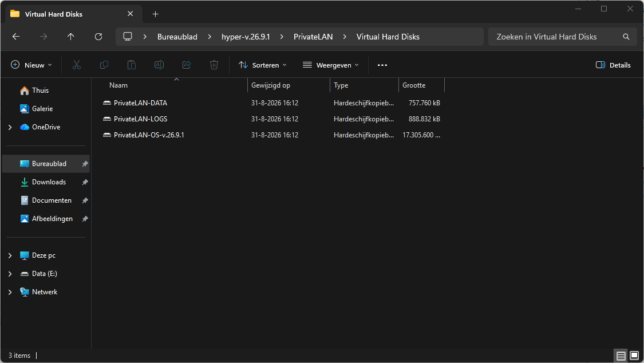644x363 pixels.
Task: Expand the Deze pc tree node
Action: click(x=10, y=255)
